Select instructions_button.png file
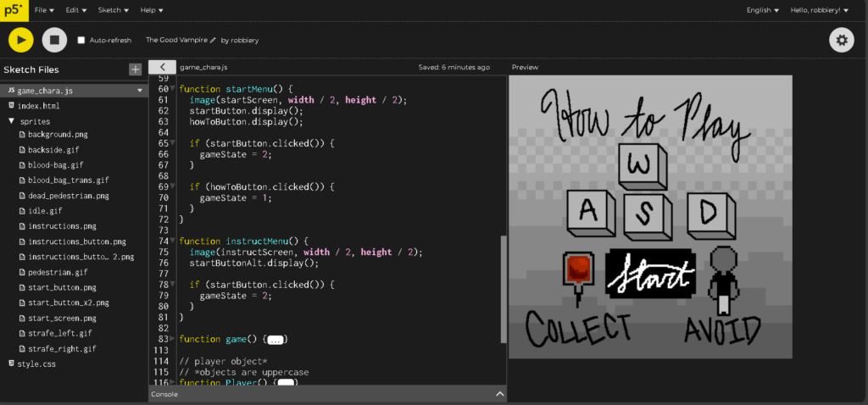 [77, 241]
